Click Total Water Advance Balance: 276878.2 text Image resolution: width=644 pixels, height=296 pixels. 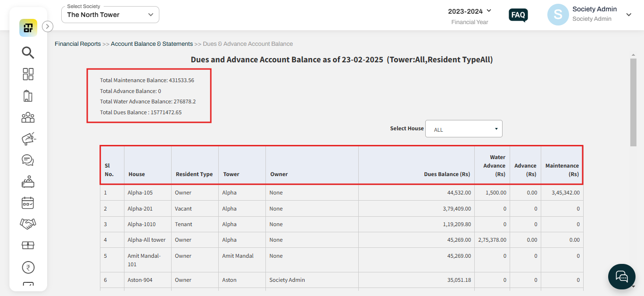coord(148,101)
